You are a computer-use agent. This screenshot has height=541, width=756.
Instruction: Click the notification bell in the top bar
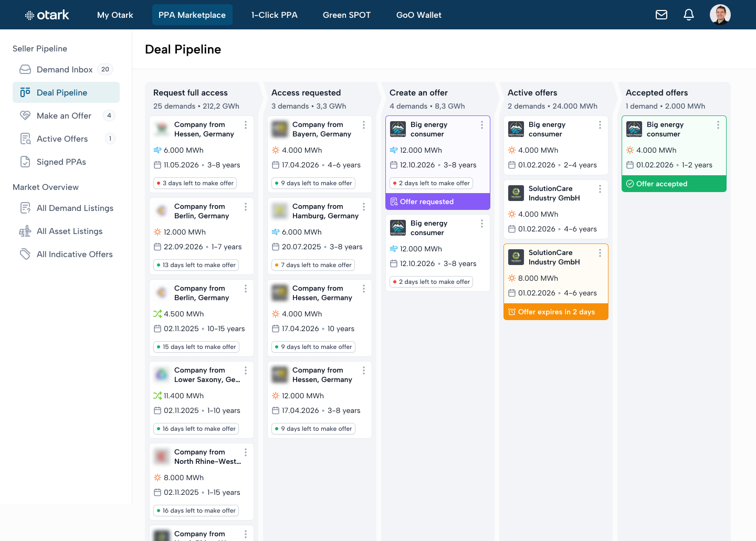coord(689,15)
